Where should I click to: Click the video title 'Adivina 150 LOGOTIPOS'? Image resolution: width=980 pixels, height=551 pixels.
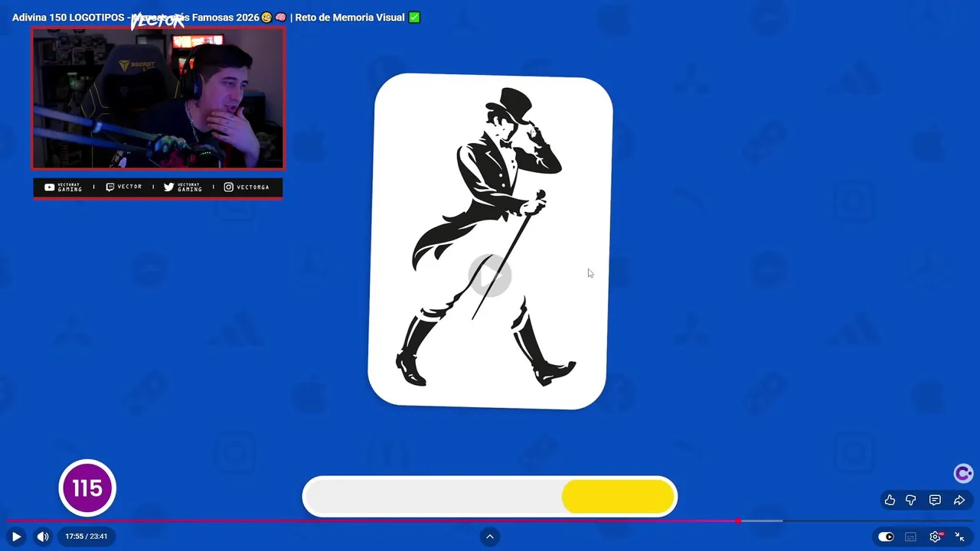click(x=216, y=18)
